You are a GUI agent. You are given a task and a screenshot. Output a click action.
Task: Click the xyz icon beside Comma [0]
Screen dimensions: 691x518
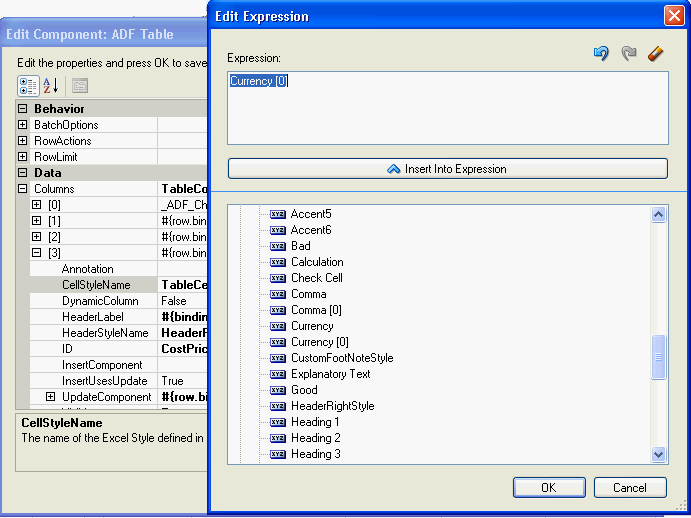tap(278, 310)
